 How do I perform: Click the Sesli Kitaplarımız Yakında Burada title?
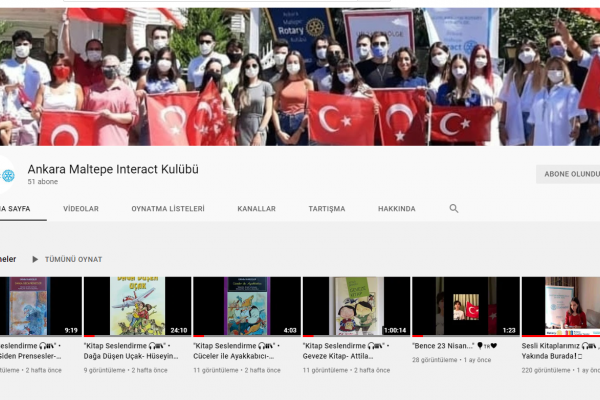(x=561, y=351)
